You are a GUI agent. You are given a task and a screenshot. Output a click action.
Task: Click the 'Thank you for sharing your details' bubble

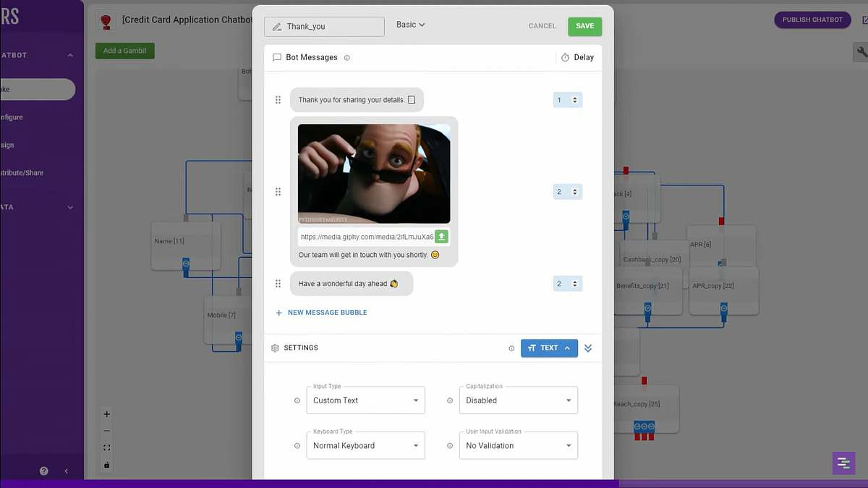click(357, 100)
